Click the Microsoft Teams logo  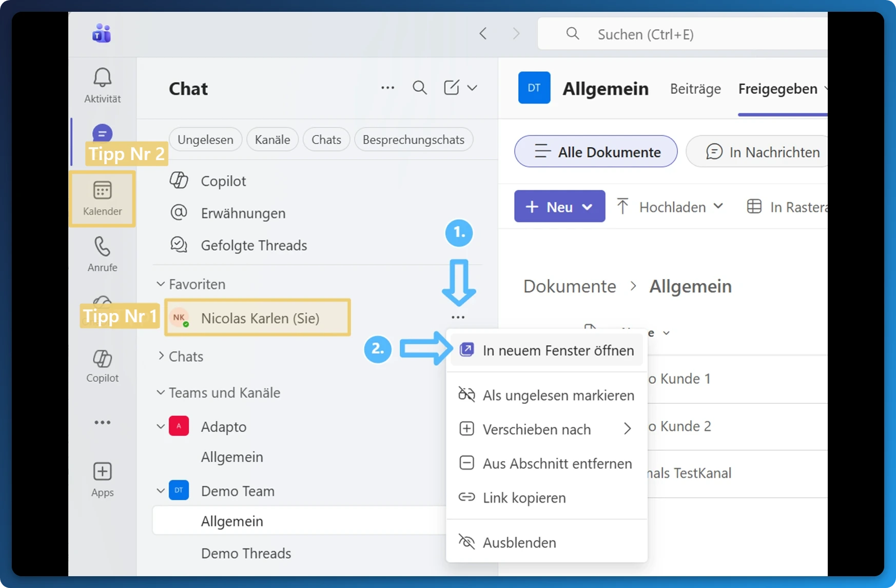[102, 34]
